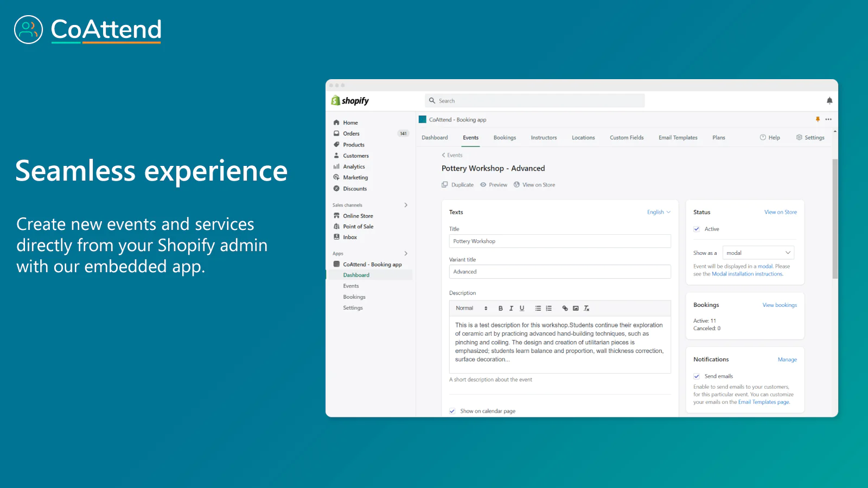Select Settings under CoAttend in sidebar
This screenshot has height=488, width=868.
(353, 307)
